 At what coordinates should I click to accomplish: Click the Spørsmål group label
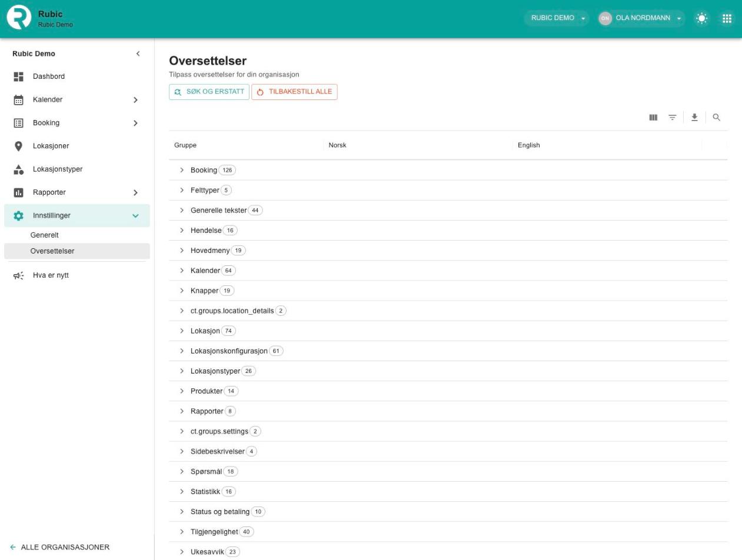click(x=206, y=472)
